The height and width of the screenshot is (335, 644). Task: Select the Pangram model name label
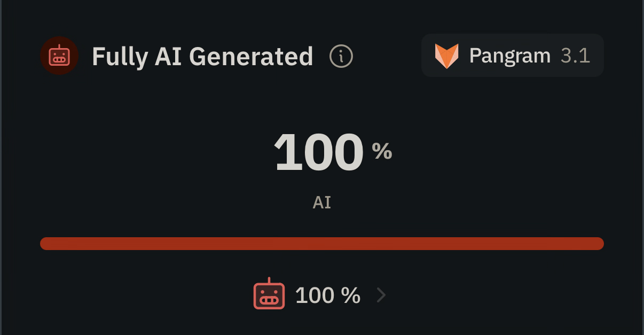(509, 56)
